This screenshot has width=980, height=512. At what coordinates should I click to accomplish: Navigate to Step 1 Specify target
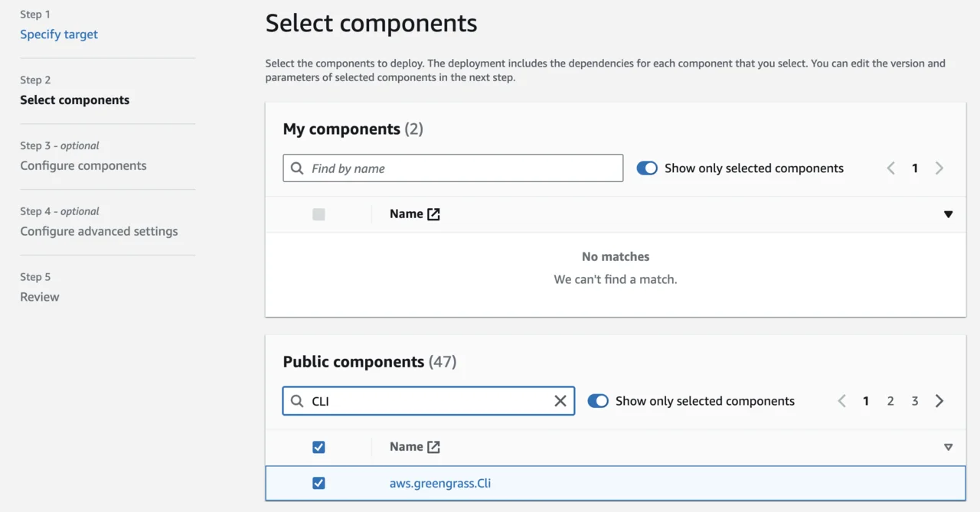(x=58, y=34)
